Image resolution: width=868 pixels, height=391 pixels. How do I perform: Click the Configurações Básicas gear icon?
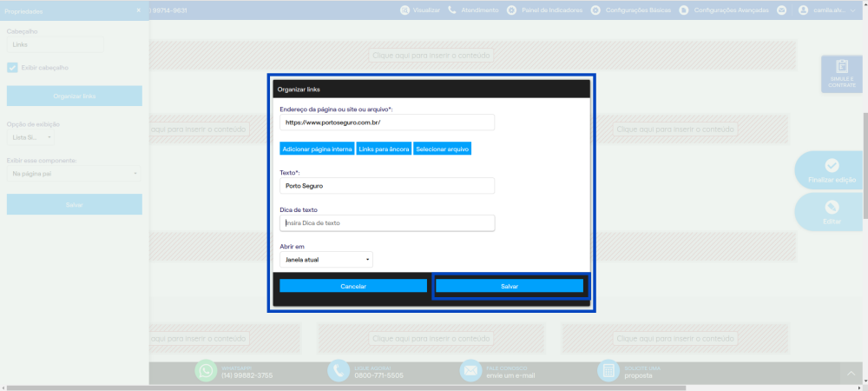[x=595, y=10]
